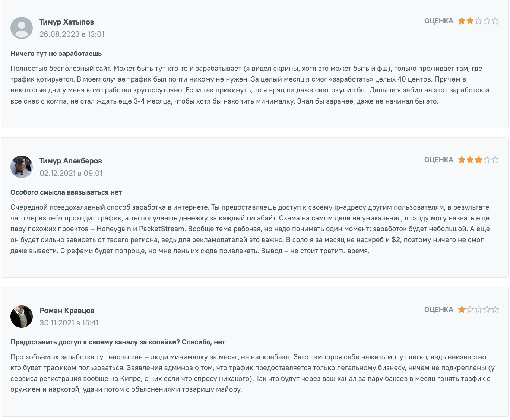
Task: Click the fifth star in Кравцов's rating
Action: point(495,310)
